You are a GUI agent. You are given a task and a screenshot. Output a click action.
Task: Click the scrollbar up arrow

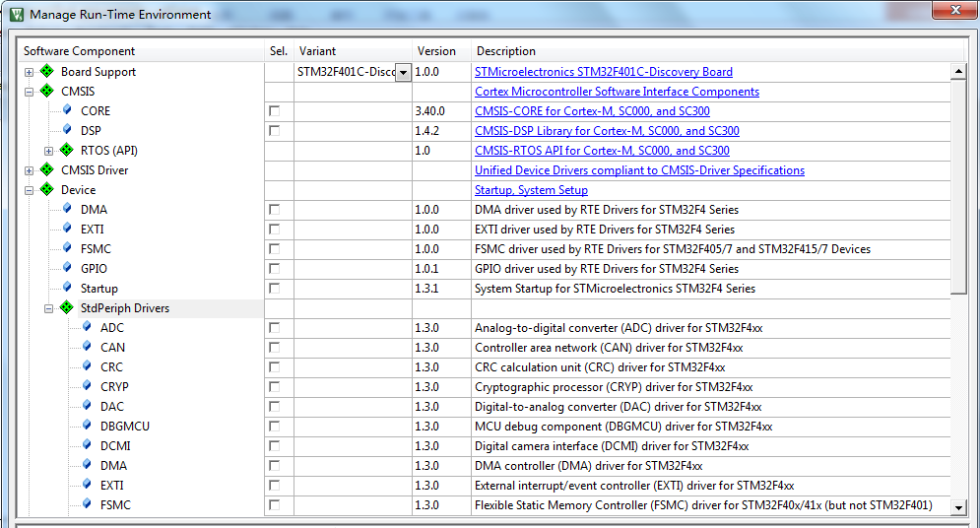tap(958, 72)
